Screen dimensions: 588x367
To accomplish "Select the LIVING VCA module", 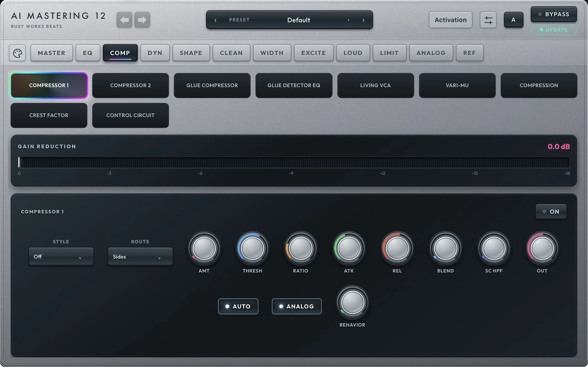I will coord(375,85).
